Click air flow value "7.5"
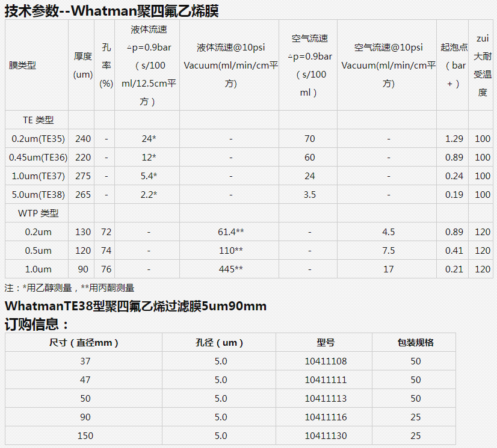This screenshot has width=497, height=448. (x=388, y=251)
